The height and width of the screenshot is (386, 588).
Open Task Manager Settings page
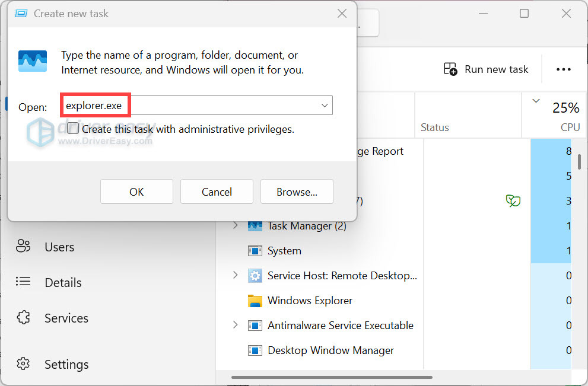click(66, 364)
